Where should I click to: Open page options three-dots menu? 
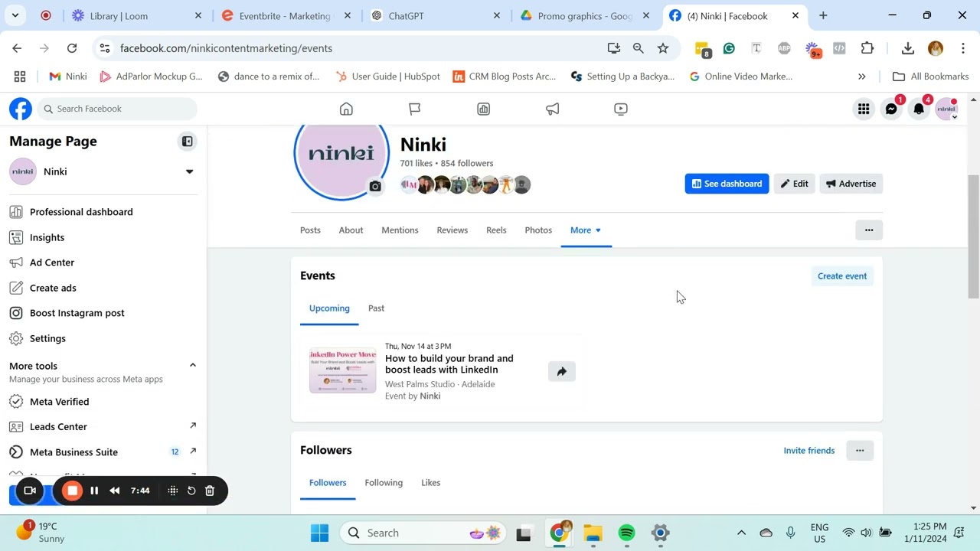point(868,230)
